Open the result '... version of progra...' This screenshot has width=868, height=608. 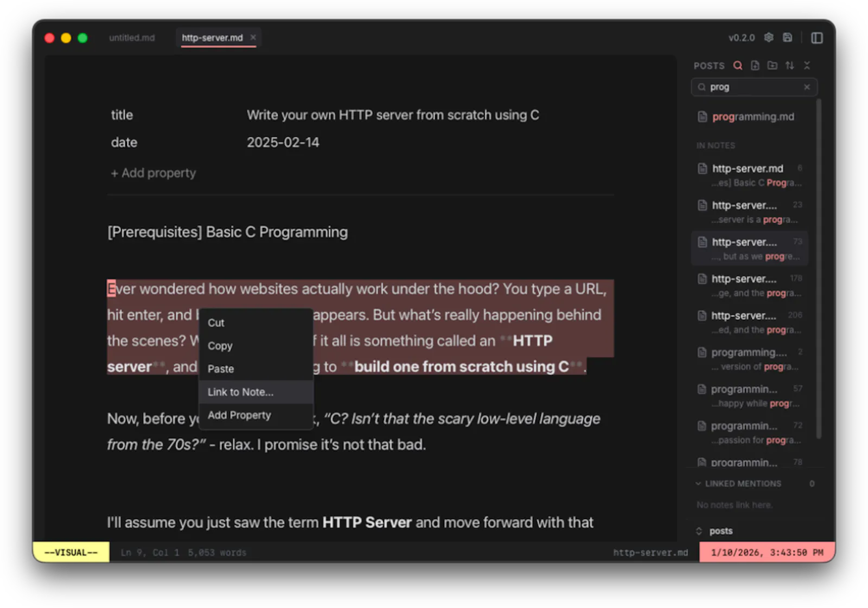[750, 359]
